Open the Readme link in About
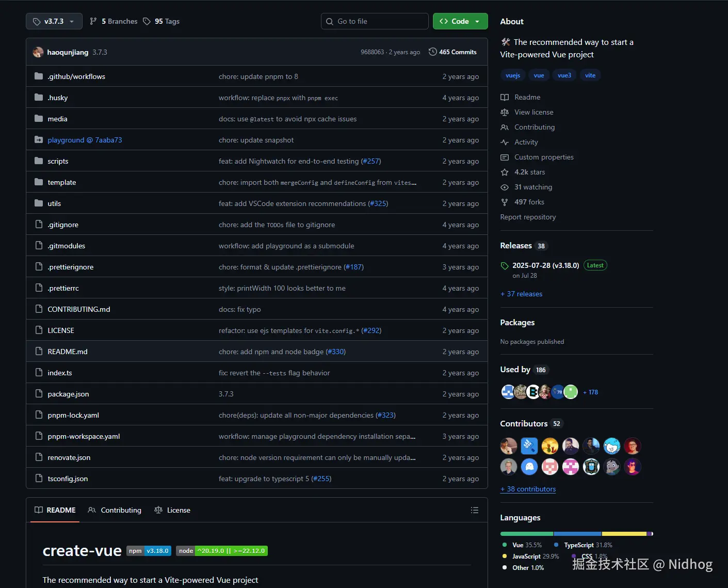The width and height of the screenshot is (728, 588). pyautogui.click(x=521, y=97)
